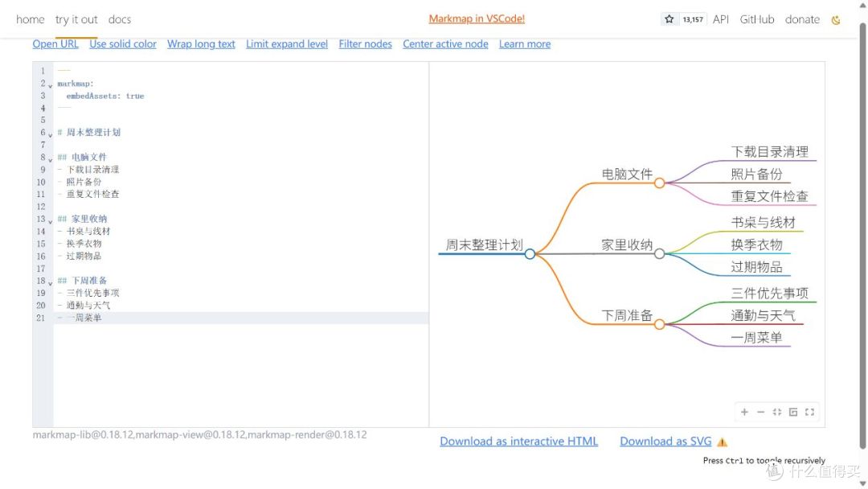The height and width of the screenshot is (489, 868).
Task: Open the try it out tab
Action: click(76, 19)
